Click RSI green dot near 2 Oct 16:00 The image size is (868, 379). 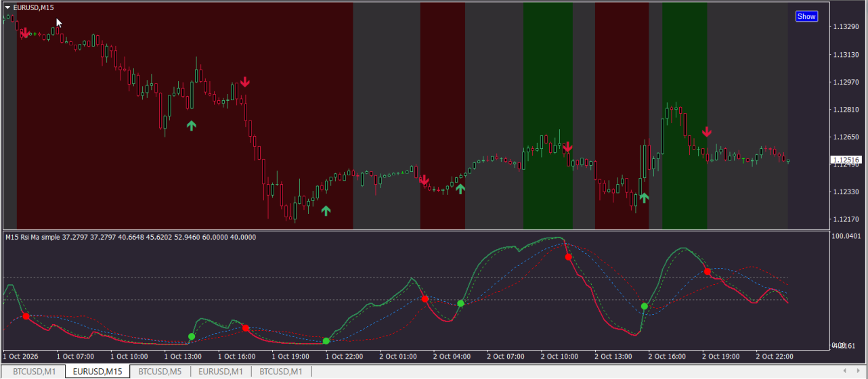pos(645,307)
